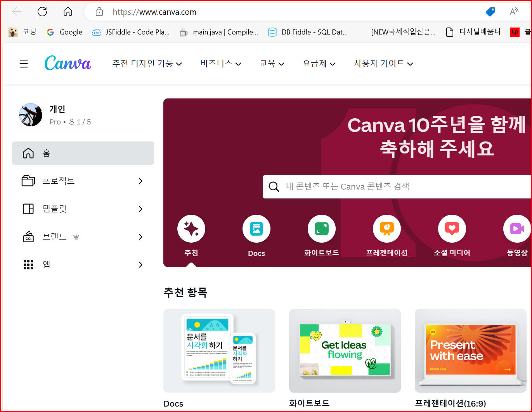Expand the 앱 chevron arrow
Screen dimensions: 532x412
click(x=140, y=265)
